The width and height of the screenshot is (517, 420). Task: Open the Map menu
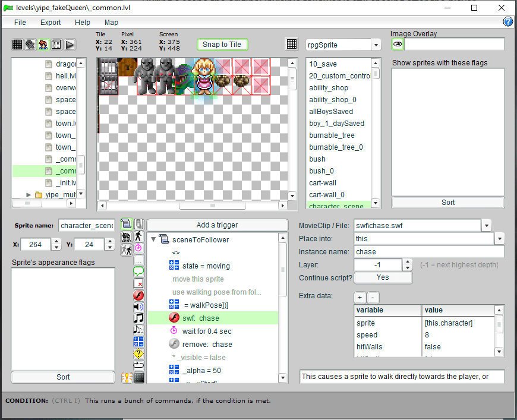coord(111,23)
